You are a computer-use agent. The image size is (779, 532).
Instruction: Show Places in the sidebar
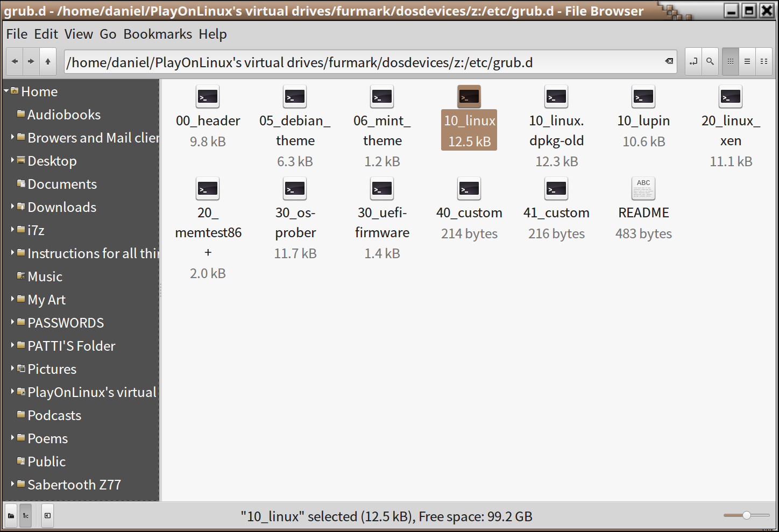[x=11, y=515]
